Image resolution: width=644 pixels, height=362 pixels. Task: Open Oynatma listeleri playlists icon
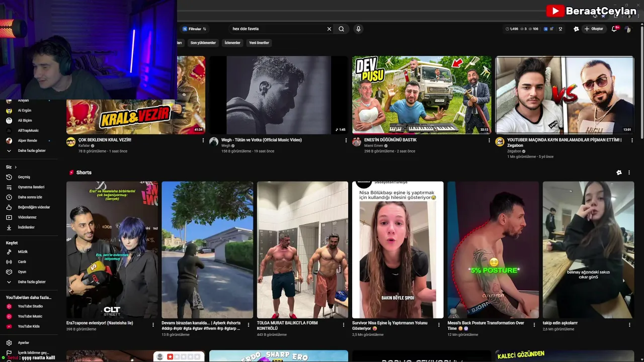click(9, 187)
